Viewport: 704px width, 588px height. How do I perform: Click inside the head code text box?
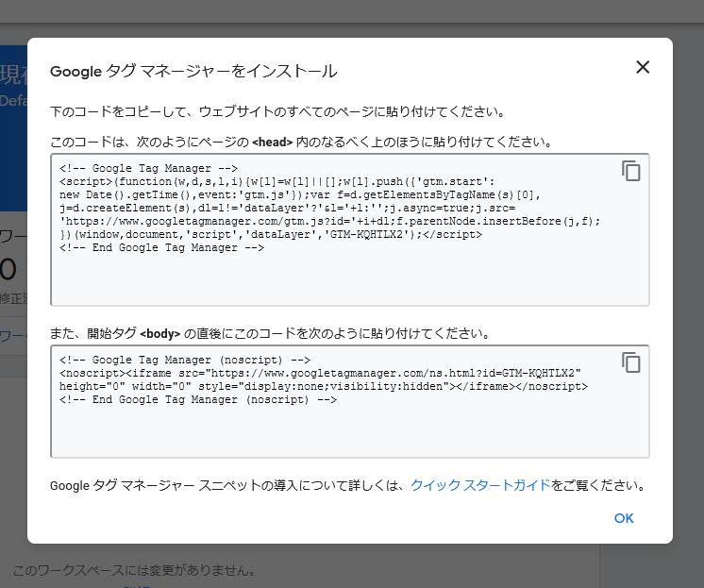click(x=350, y=230)
